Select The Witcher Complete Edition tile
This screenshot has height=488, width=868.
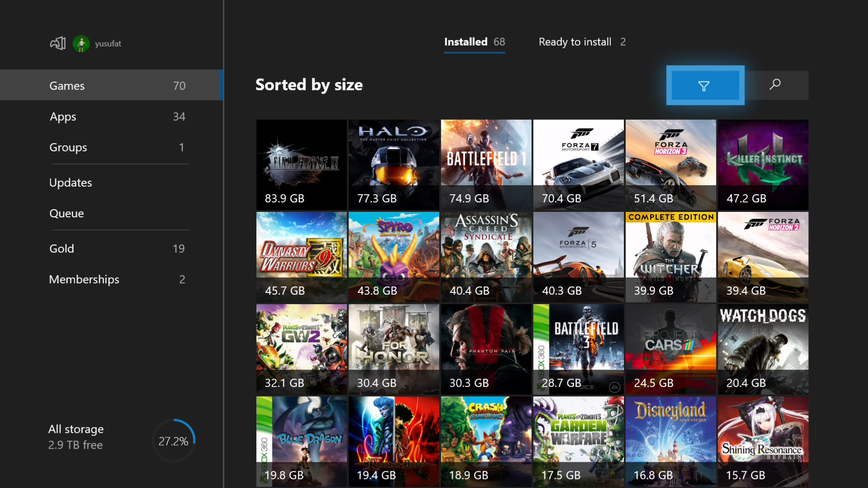(x=671, y=257)
